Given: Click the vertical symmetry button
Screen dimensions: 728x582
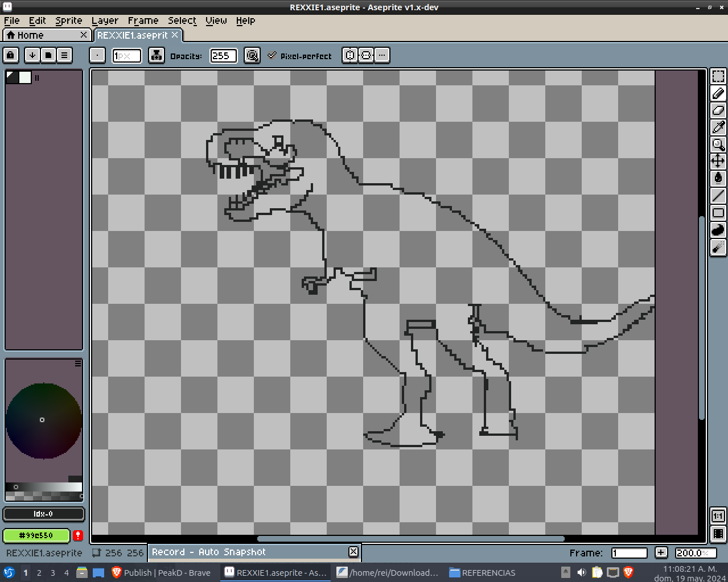Looking at the screenshot, I should click(x=366, y=55).
